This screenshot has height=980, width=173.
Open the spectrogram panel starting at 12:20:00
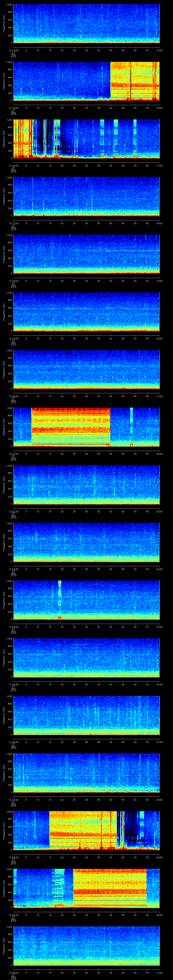tap(87, 369)
